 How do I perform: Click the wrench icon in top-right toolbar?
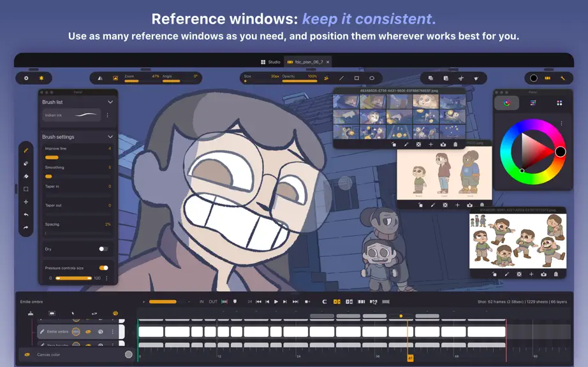562,78
